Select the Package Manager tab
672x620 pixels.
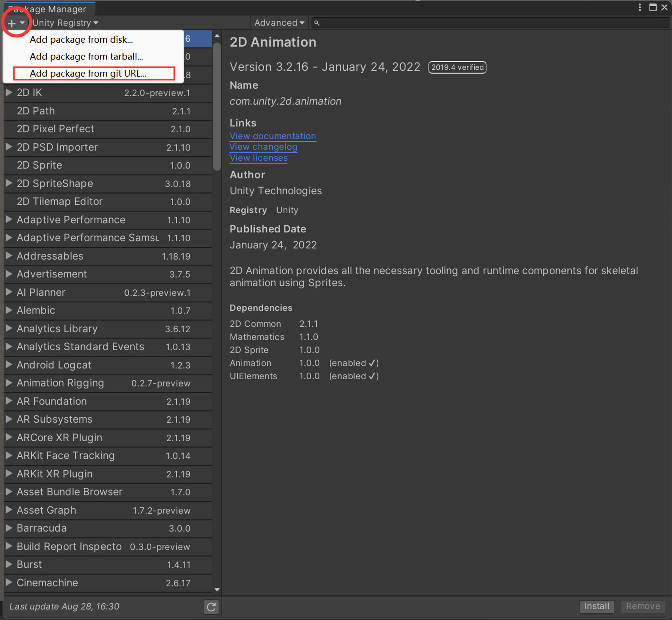pyautogui.click(x=49, y=9)
